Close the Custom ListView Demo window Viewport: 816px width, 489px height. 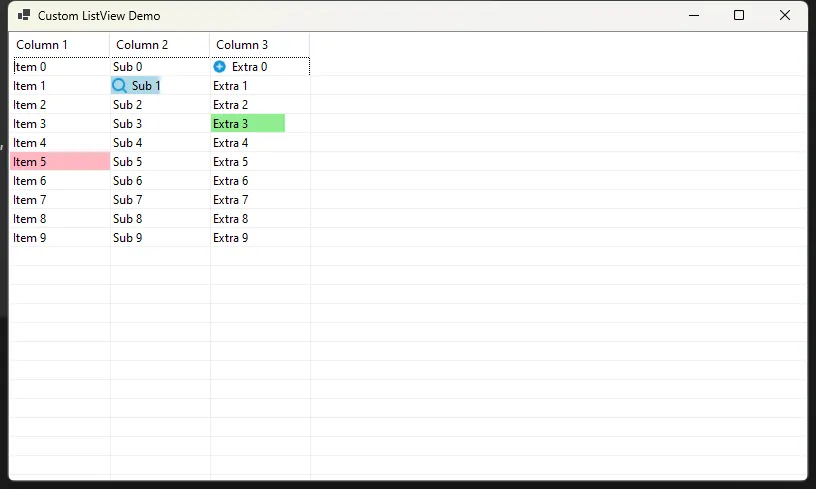tap(785, 15)
